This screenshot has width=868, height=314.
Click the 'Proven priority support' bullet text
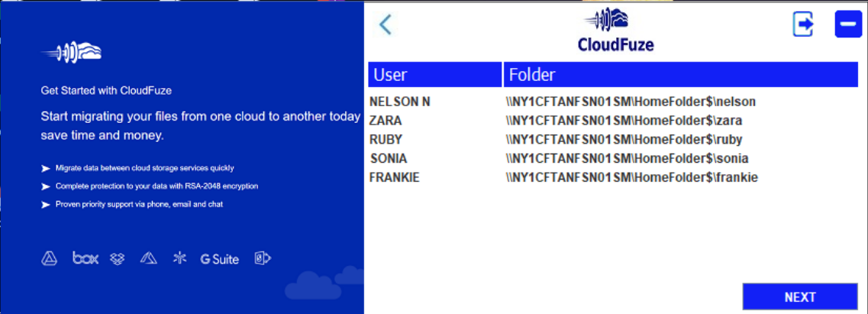pyautogui.click(x=139, y=204)
